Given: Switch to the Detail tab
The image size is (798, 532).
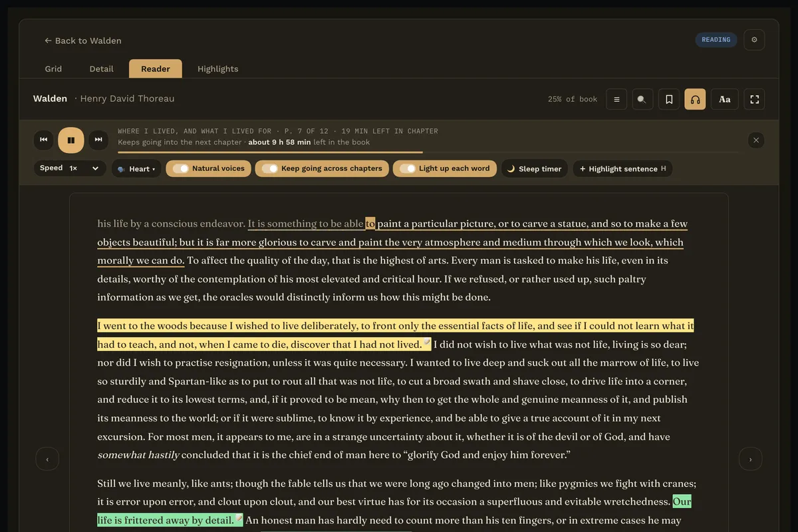Looking at the screenshot, I should coord(101,68).
